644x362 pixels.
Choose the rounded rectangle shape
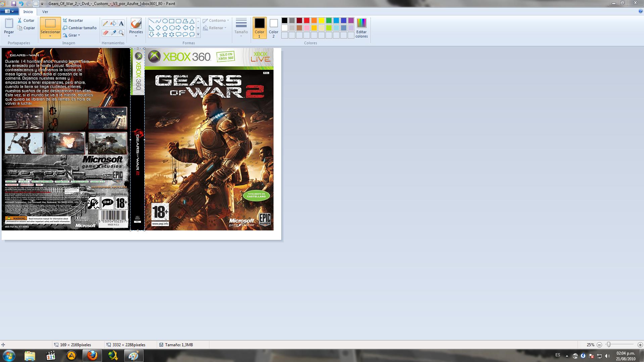coord(179,21)
